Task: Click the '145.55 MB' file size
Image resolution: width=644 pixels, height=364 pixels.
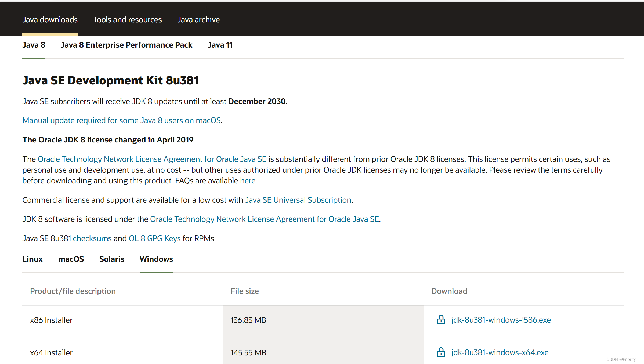Action: [x=248, y=353]
